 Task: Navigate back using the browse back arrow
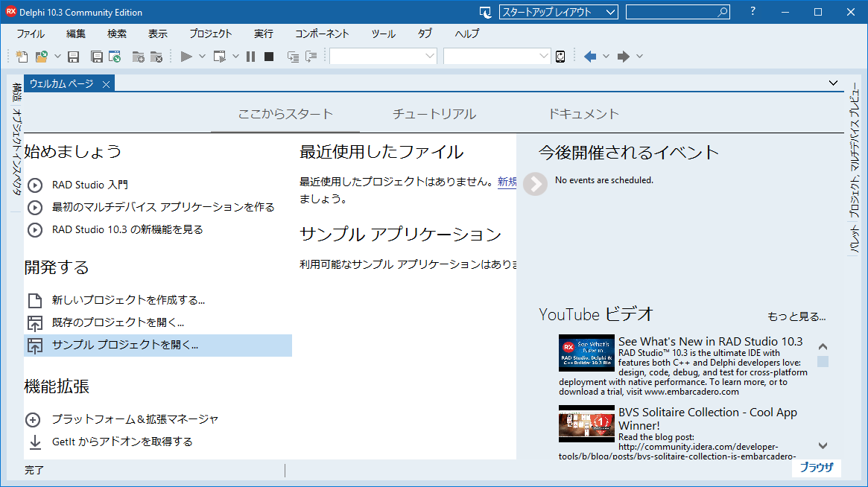coord(589,56)
